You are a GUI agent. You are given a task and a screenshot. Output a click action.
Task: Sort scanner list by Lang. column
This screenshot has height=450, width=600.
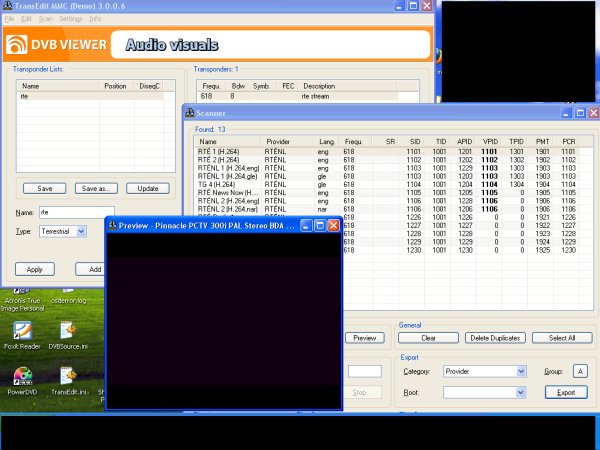click(326, 142)
